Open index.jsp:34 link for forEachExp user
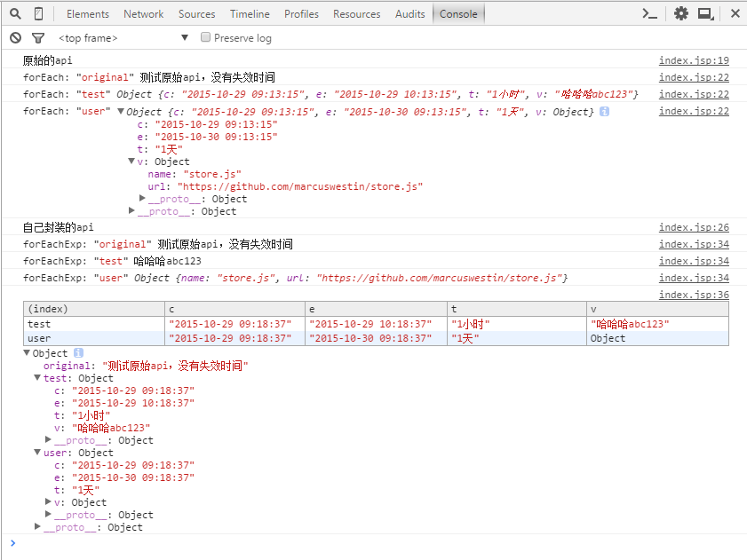The image size is (747, 560). [x=694, y=278]
